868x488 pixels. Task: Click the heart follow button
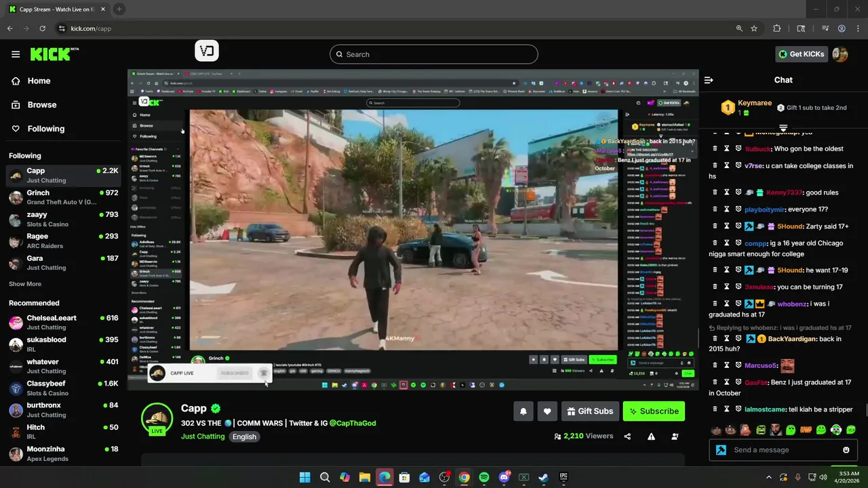tap(547, 411)
